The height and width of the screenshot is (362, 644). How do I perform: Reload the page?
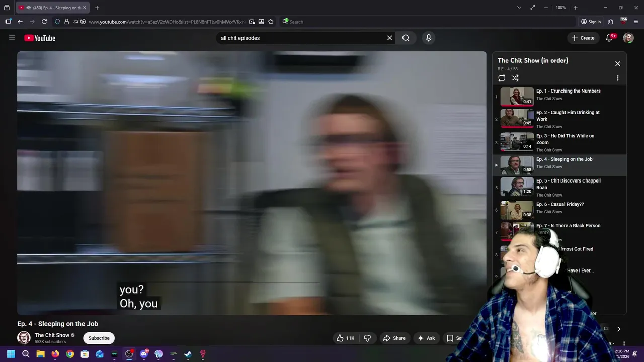click(44, 22)
